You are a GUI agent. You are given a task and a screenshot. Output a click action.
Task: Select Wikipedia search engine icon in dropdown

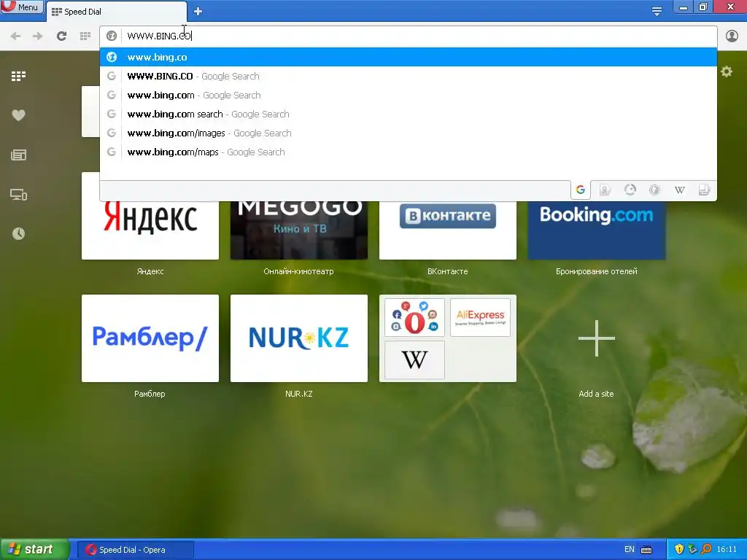click(x=680, y=190)
